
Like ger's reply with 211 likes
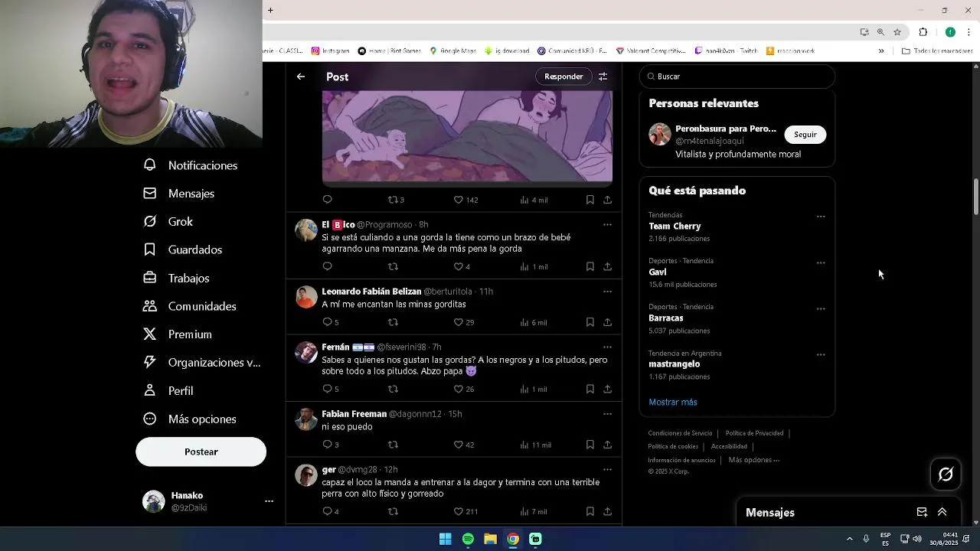pos(465,511)
